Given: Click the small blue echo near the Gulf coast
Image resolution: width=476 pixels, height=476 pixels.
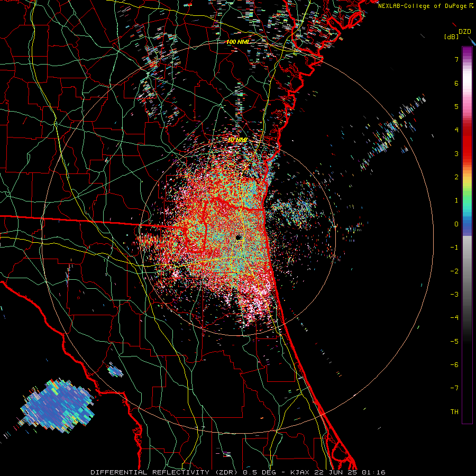Looking at the screenshot, I should tap(115, 370).
